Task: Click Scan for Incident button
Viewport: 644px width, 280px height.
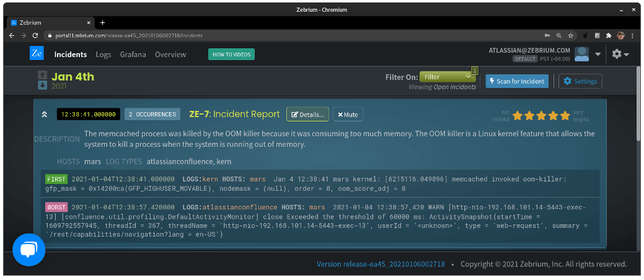Action: pos(517,81)
